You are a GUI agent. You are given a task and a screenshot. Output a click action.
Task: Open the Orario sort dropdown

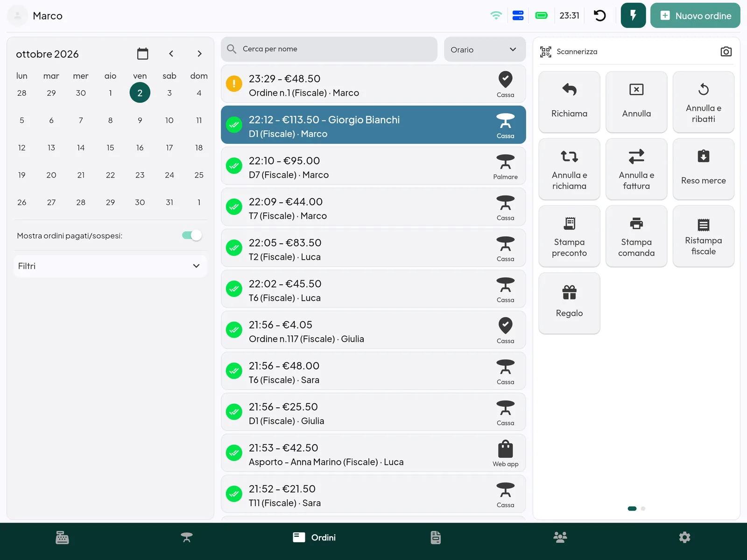(485, 50)
